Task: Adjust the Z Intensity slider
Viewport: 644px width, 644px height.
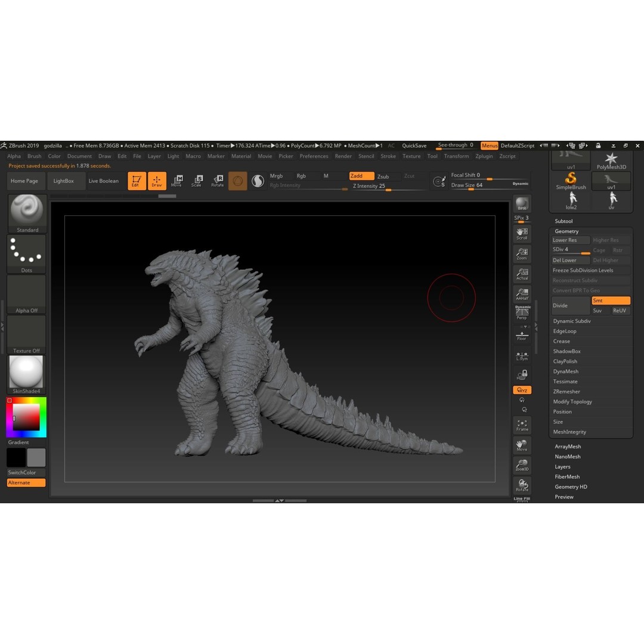Action: [388, 187]
